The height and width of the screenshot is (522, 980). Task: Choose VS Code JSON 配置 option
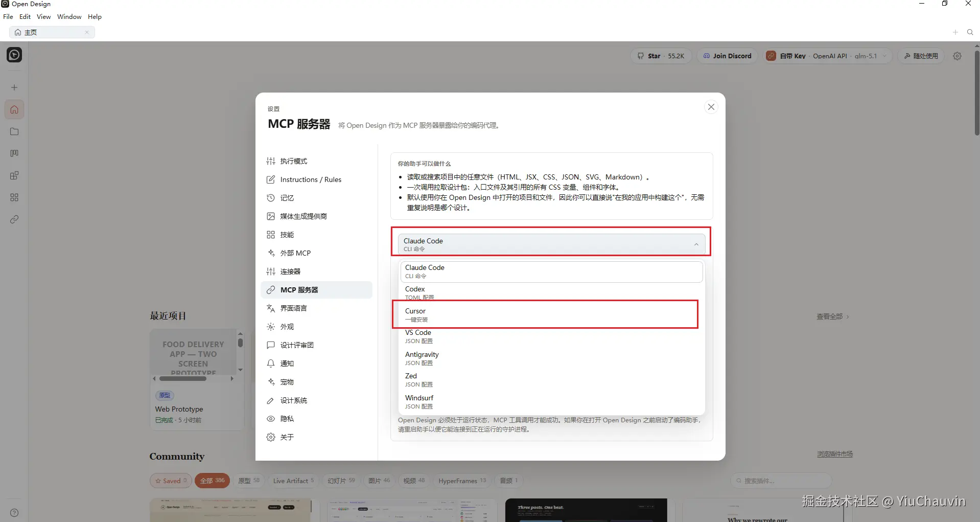pyautogui.click(x=551, y=336)
